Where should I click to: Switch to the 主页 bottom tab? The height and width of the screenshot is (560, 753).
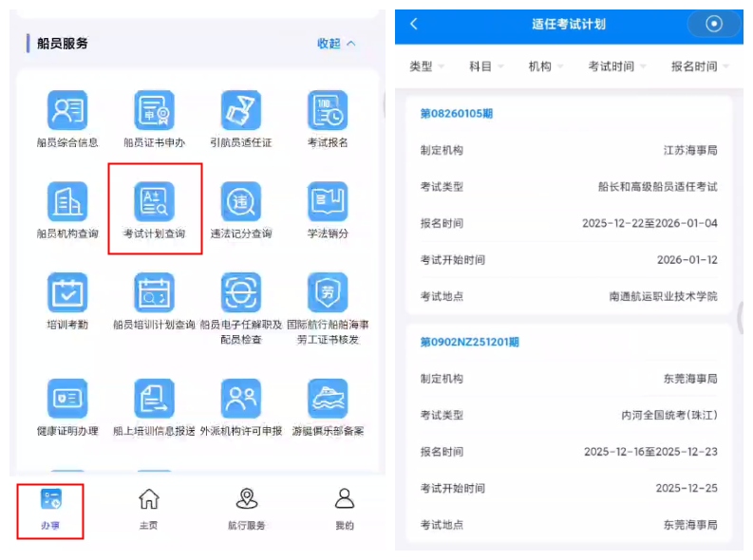[148, 509]
